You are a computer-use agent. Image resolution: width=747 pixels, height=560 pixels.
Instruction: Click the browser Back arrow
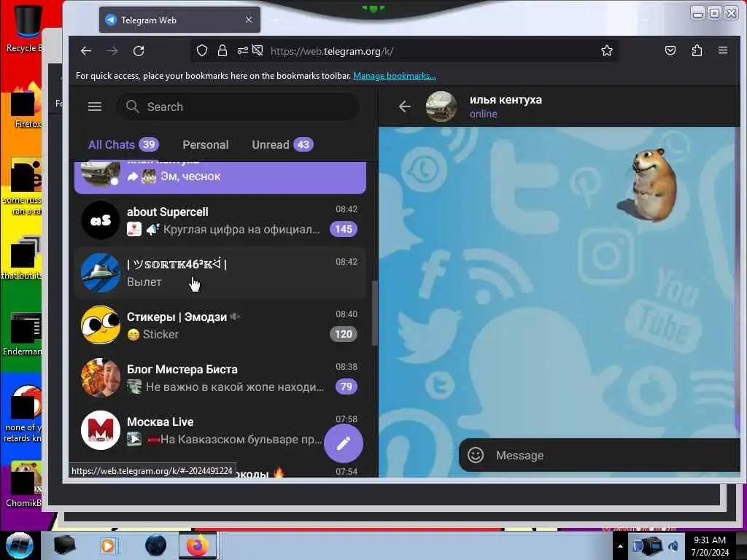tap(86, 51)
